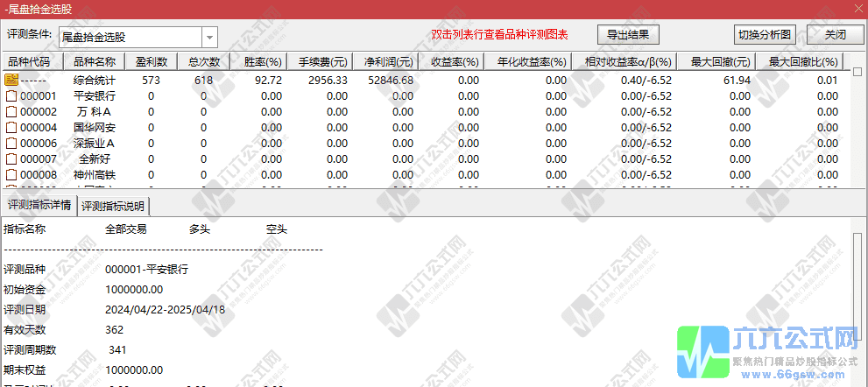
Task: Sort by the 胜率(%) column header
Action: pos(260,62)
